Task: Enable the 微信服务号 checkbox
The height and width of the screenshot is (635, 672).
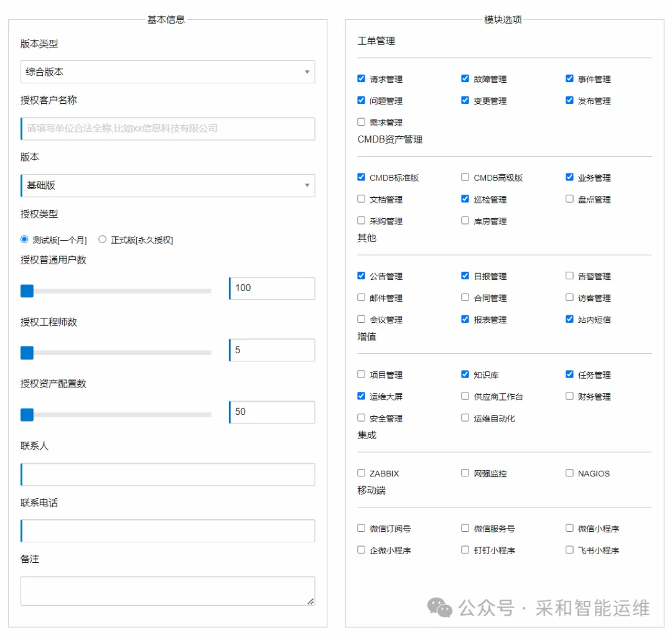Action: pyautogui.click(x=465, y=528)
